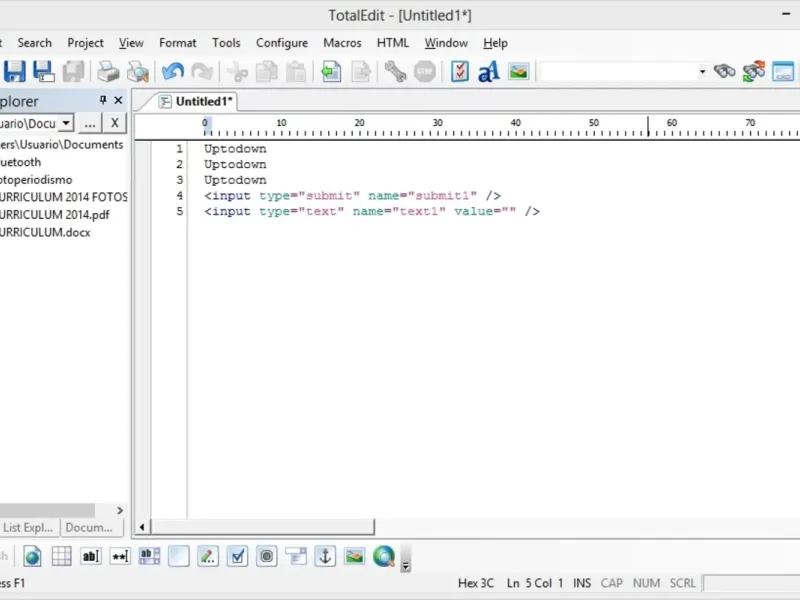Viewport: 800px width, 600px height.
Task: Click the wrench tools icon
Action: [395, 71]
